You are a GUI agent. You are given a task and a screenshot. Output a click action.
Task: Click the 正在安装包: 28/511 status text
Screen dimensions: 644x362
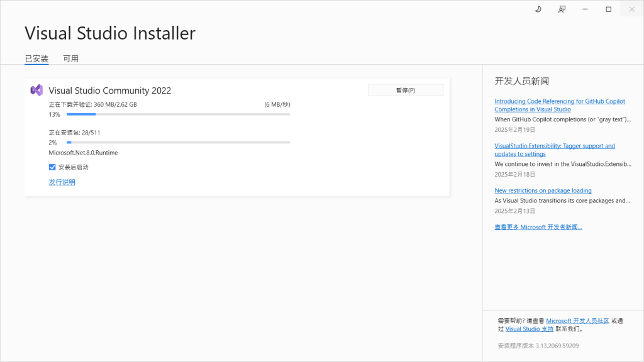(74, 133)
